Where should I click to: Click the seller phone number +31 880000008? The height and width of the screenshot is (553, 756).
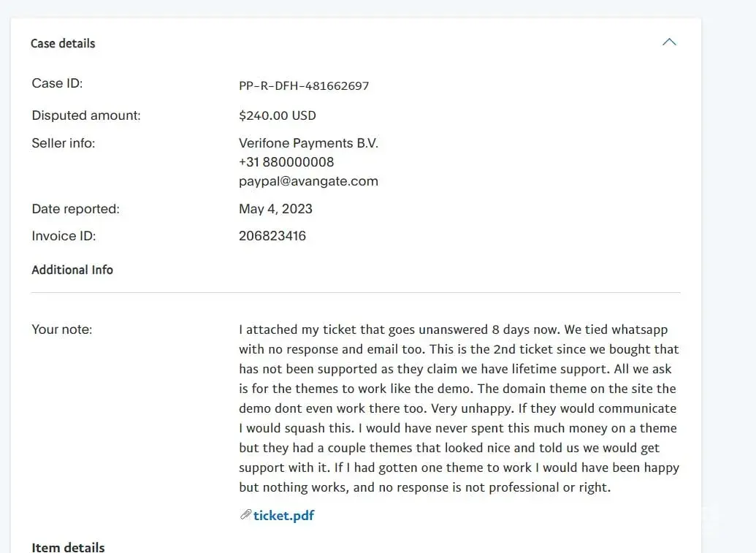pyautogui.click(x=286, y=162)
